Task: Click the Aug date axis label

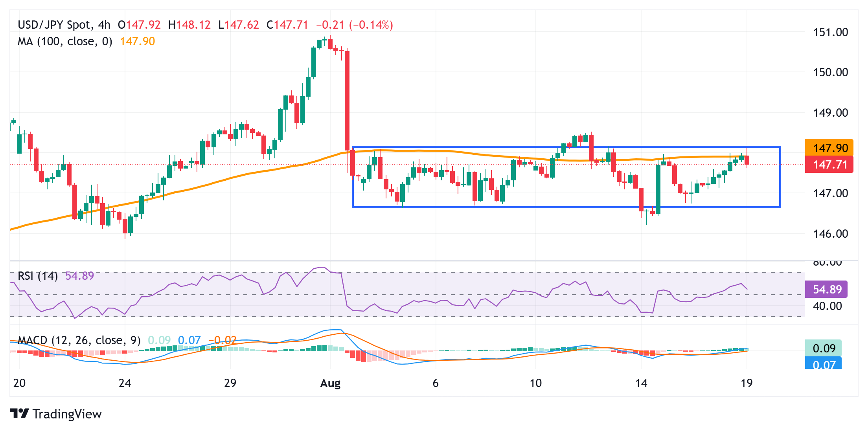Action: click(330, 383)
